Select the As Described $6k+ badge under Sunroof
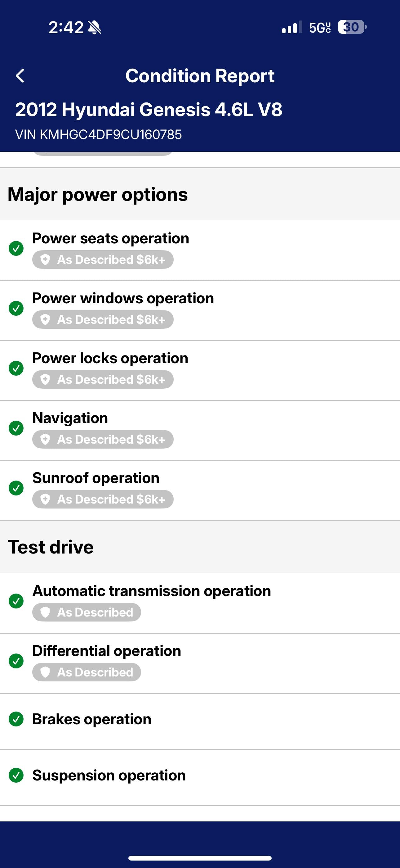The image size is (400, 868). [x=103, y=499]
